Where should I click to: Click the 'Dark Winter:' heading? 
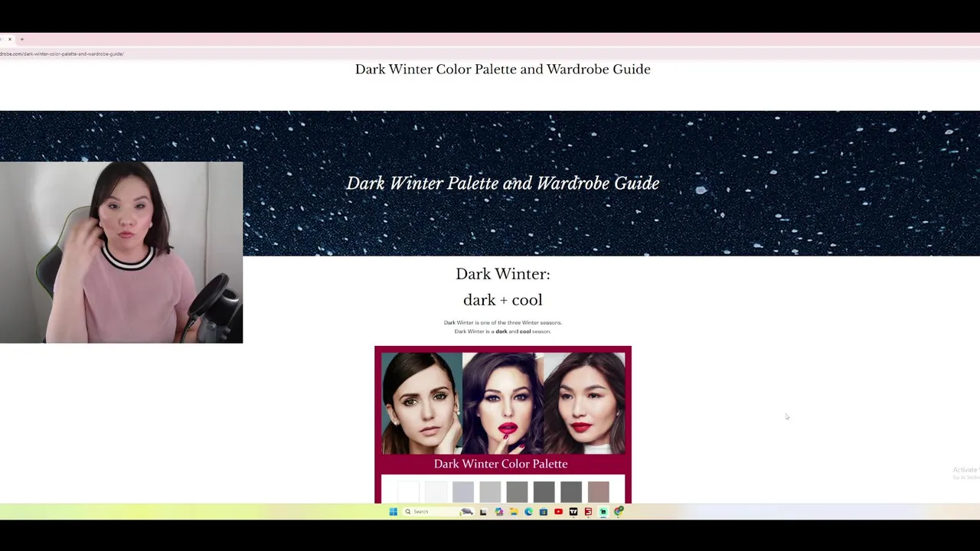point(503,274)
